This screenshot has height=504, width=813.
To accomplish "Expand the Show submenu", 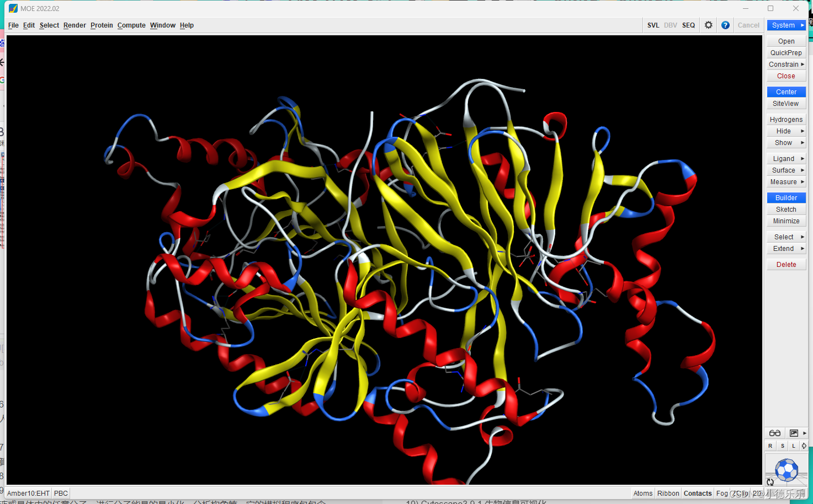I will coord(787,143).
